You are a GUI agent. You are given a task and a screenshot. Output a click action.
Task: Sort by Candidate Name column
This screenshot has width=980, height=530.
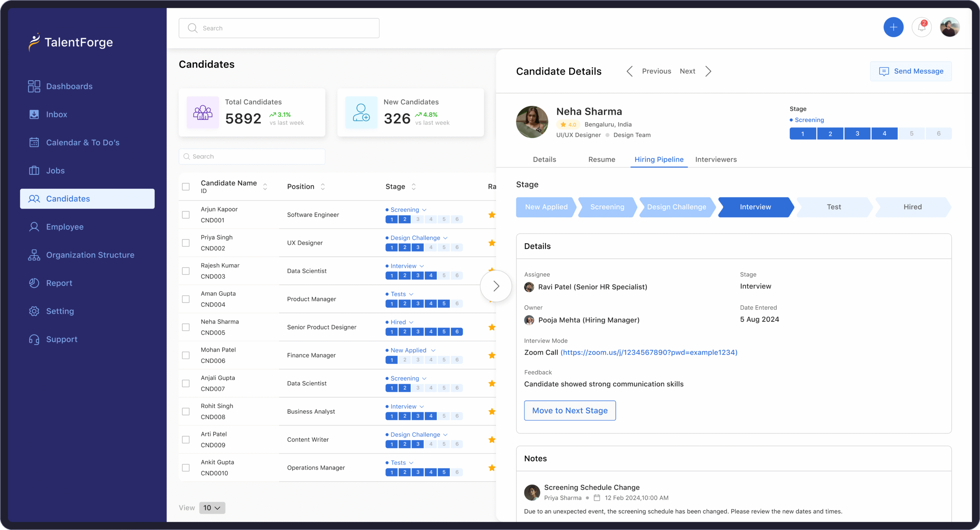tap(265, 186)
